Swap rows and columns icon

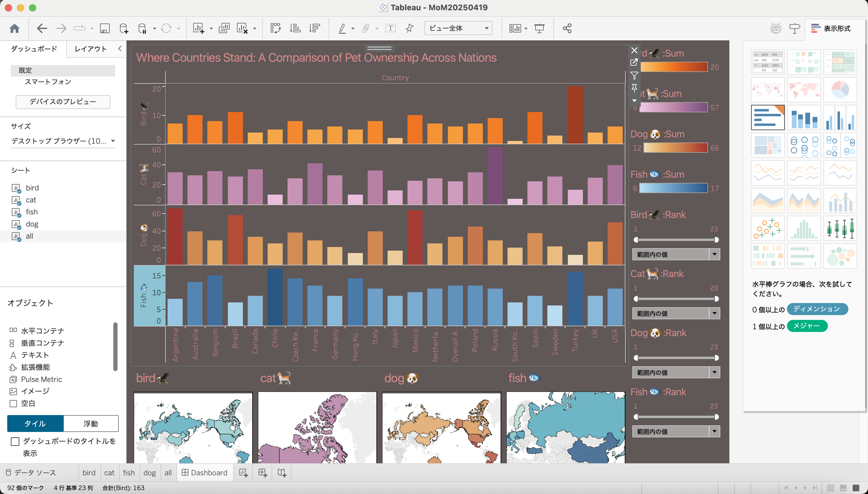coord(275,28)
